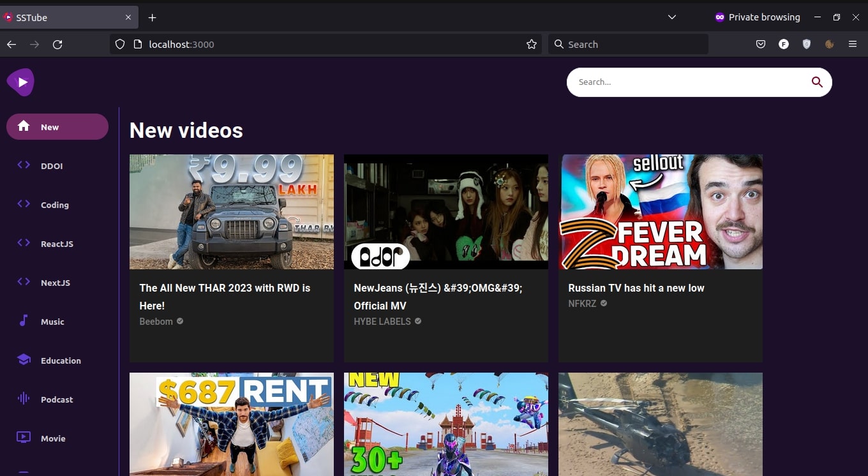Screen dimensions: 868x476
Task: Click 'Russian TV has hit a new low' title
Action: (636, 288)
